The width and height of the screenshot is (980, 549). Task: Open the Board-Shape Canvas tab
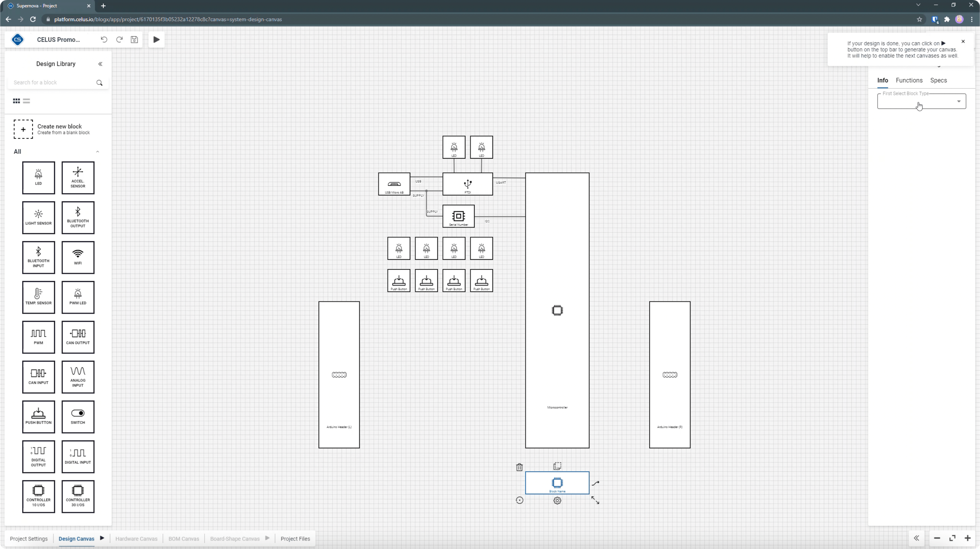tap(235, 539)
